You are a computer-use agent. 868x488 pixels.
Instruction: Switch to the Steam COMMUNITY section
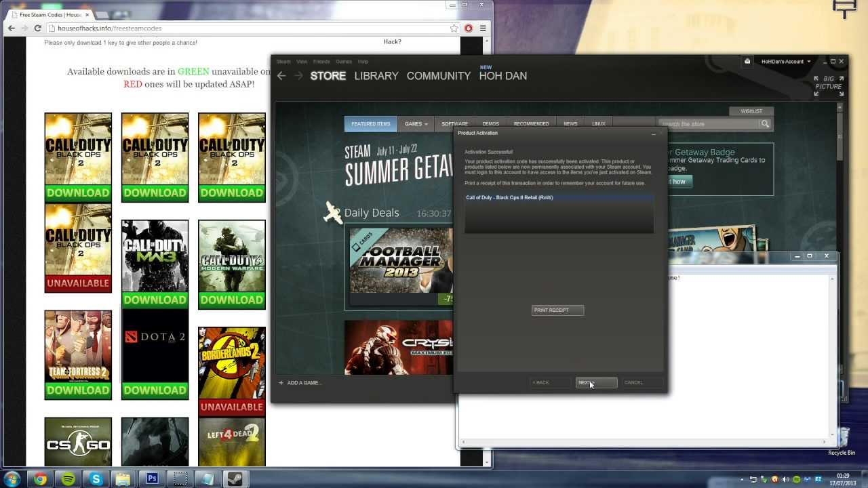(439, 76)
